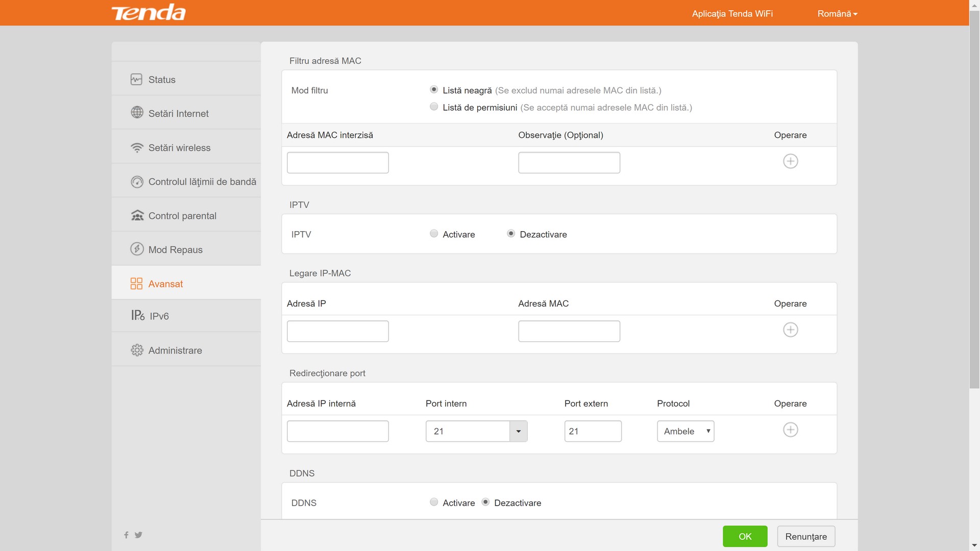Image resolution: width=980 pixels, height=551 pixels.
Task: Open the IPv6 menu item
Action: click(159, 316)
